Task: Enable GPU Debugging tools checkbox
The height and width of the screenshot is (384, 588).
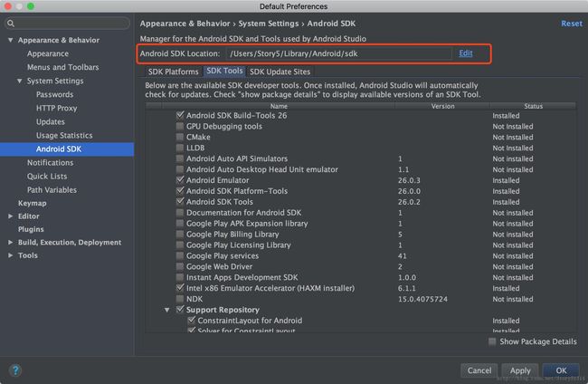Action: point(180,126)
